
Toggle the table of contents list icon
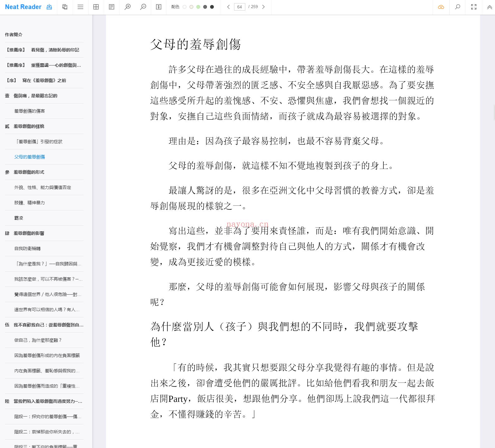pos(80,7)
